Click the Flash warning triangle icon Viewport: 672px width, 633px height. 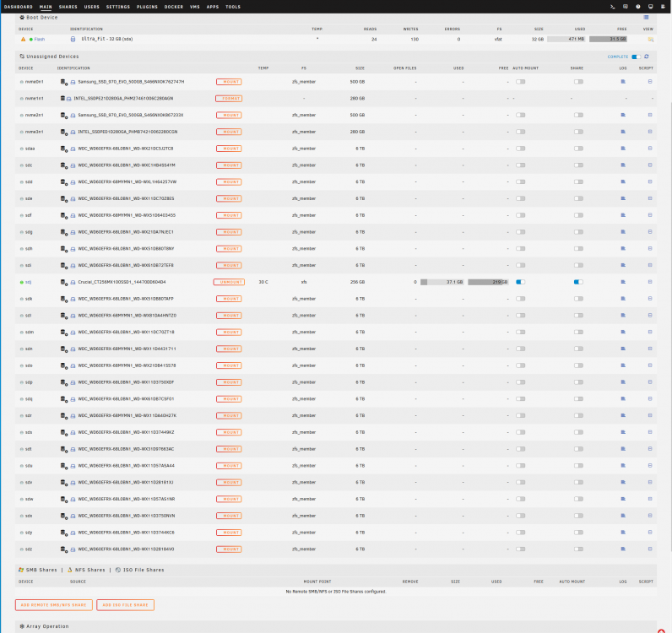point(23,39)
